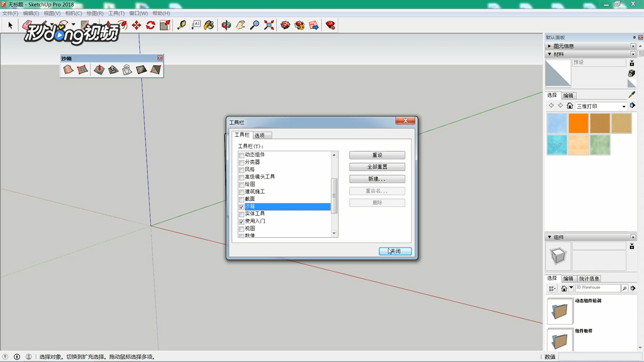The height and width of the screenshot is (362, 644).
Task: Open components view options dropdown
Action: click(x=552, y=288)
